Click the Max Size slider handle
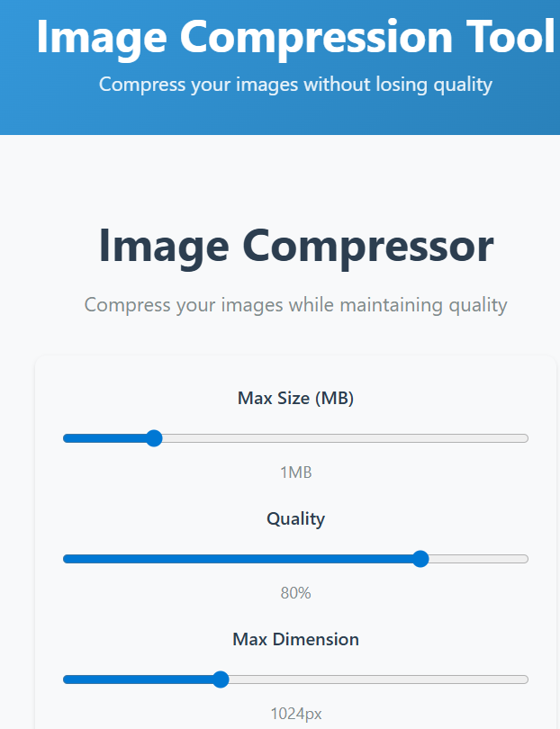The width and height of the screenshot is (560, 729). (154, 438)
